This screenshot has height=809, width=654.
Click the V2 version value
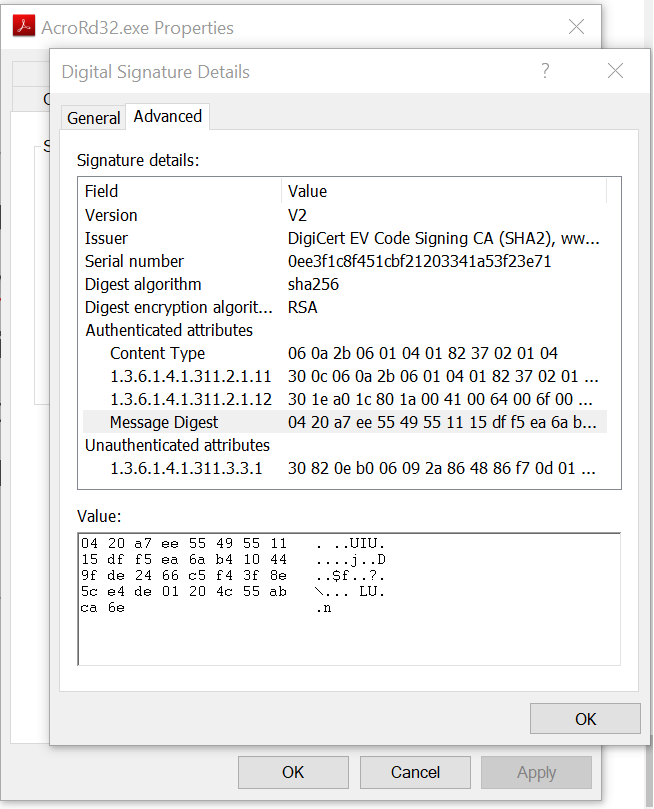click(x=297, y=215)
